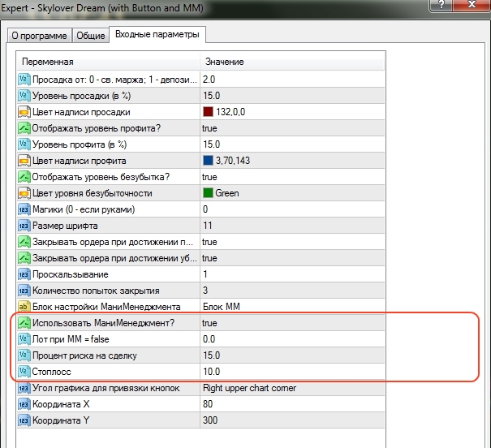Change the true value of 'Закрывать ордера при достижении п...'
This screenshot has width=491, height=448.
coord(210,242)
